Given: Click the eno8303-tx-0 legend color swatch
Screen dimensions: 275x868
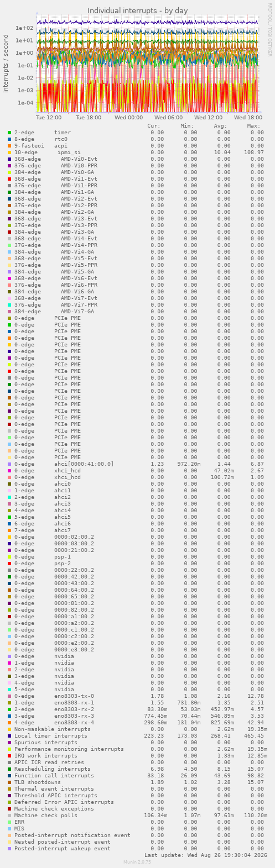Looking at the screenshot, I should (9, 696).
